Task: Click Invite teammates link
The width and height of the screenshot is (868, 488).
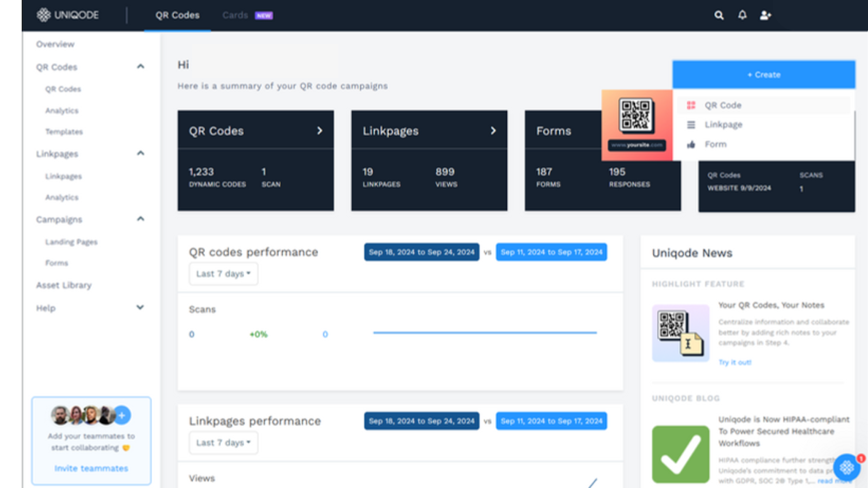Action: 91,469
